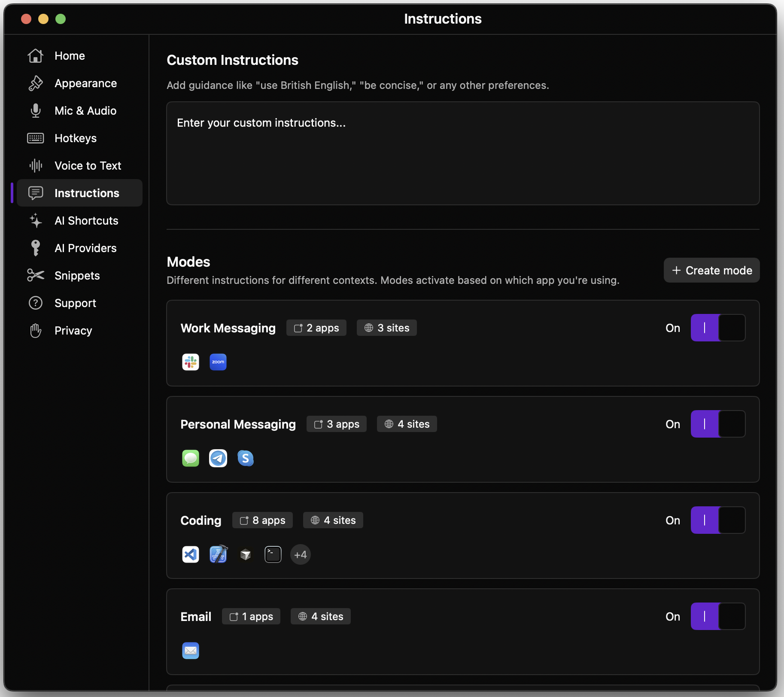Screen dimensions: 784x697
Task: Click the VS Code icon under Coding
Action: point(190,554)
